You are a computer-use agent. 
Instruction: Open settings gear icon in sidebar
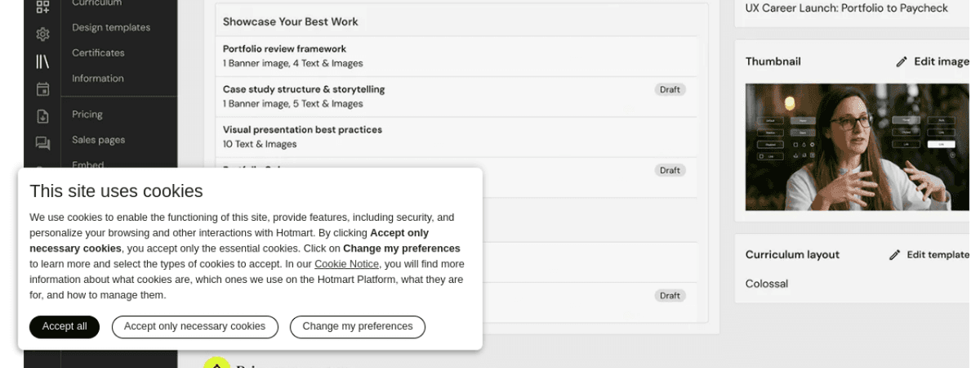point(42,34)
